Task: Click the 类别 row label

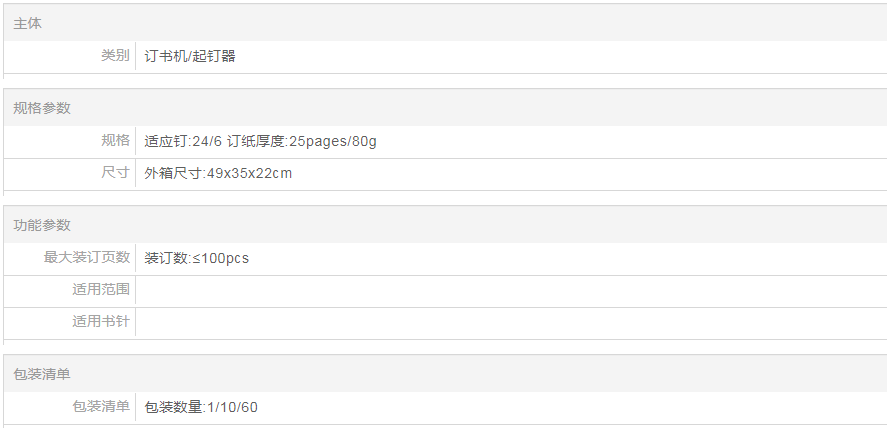Action: click(x=115, y=56)
